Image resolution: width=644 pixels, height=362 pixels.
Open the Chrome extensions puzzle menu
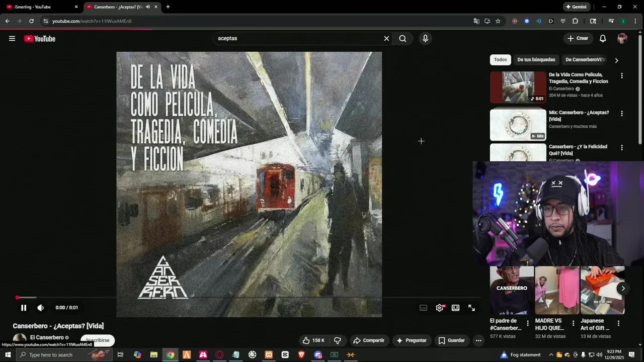click(x=575, y=21)
